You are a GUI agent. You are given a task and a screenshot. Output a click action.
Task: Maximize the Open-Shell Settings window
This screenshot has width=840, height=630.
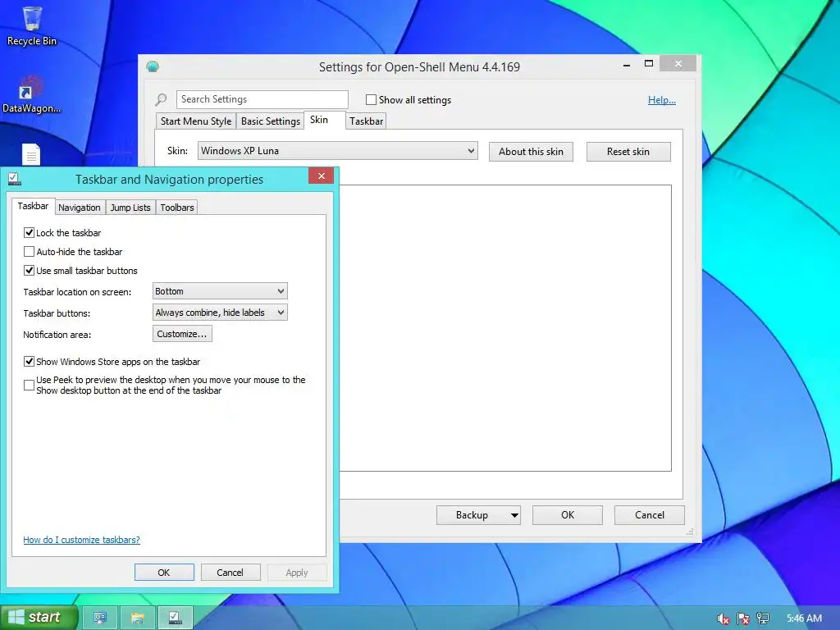(649, 64)
